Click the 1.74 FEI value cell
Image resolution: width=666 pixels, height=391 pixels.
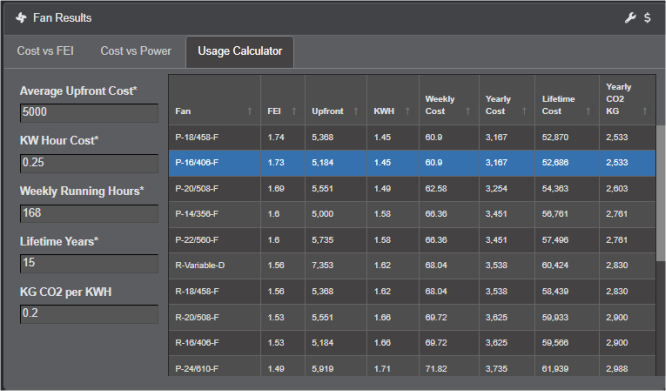point(283,138)
